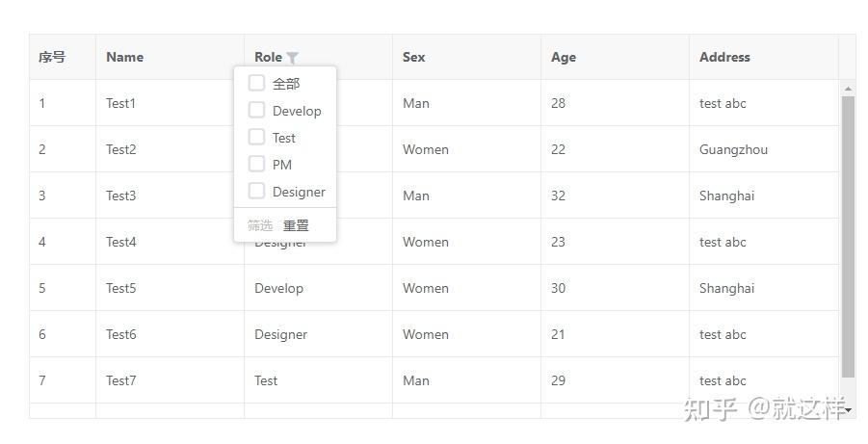Click the Sex column header
This screenshot has height=444, width=868.
tap(414, 57)
